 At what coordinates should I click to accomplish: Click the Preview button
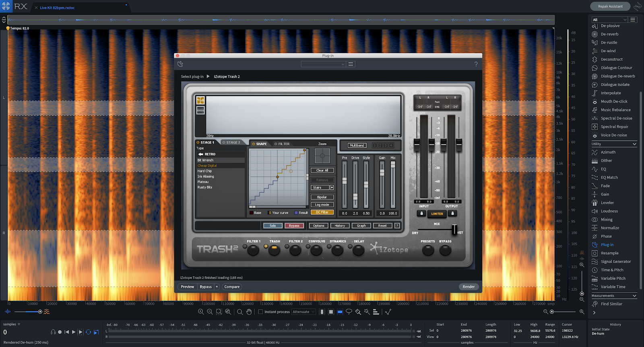[187, 287]
